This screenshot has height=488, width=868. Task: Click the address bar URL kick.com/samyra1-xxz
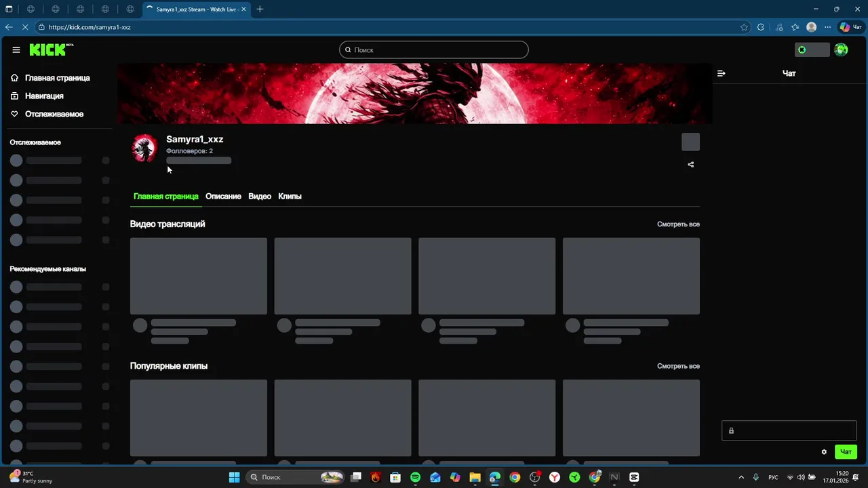point(90,27)
